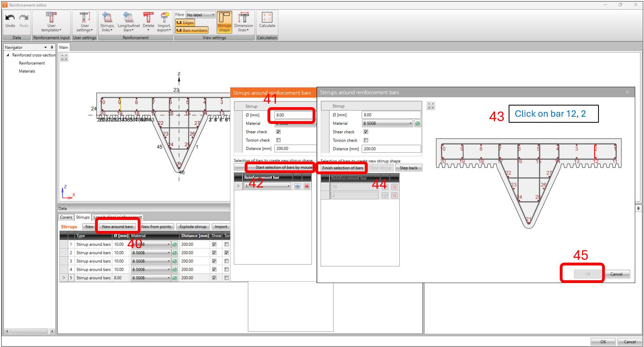Collapse the Reinforced cross-section tree node
Screen dimensions: 644x347
point(8,55)
